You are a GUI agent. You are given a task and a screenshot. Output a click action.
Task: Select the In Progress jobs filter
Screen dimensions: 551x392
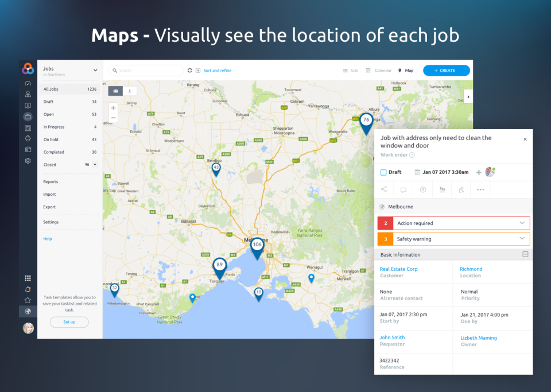click(x=54, y=127)
